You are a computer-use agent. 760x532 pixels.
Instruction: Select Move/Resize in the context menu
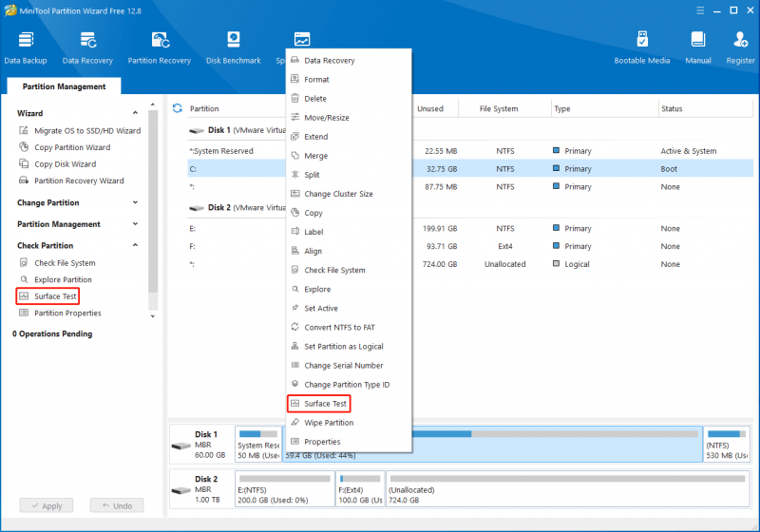coord(349,117)
